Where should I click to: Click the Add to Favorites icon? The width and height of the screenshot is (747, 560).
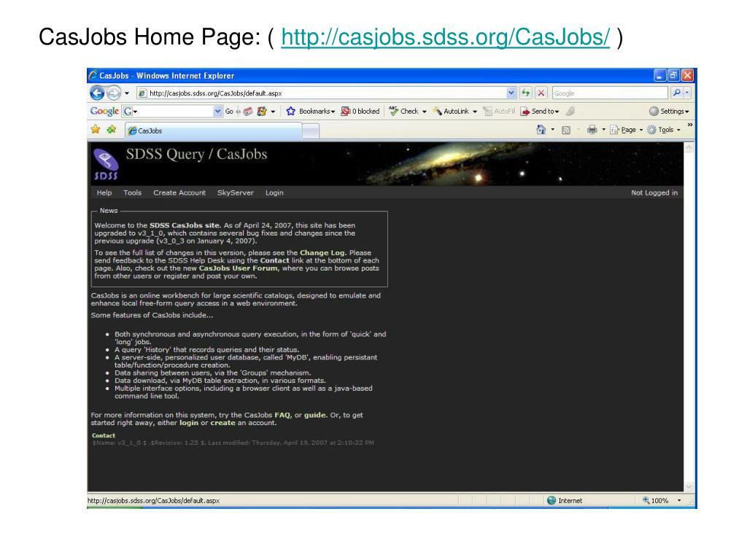coord(112,130)
